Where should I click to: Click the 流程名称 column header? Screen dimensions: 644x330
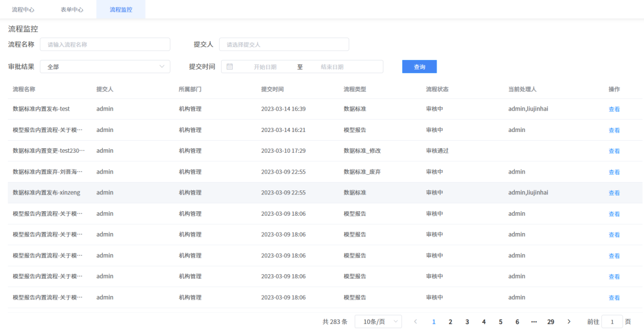pos(24,89)
